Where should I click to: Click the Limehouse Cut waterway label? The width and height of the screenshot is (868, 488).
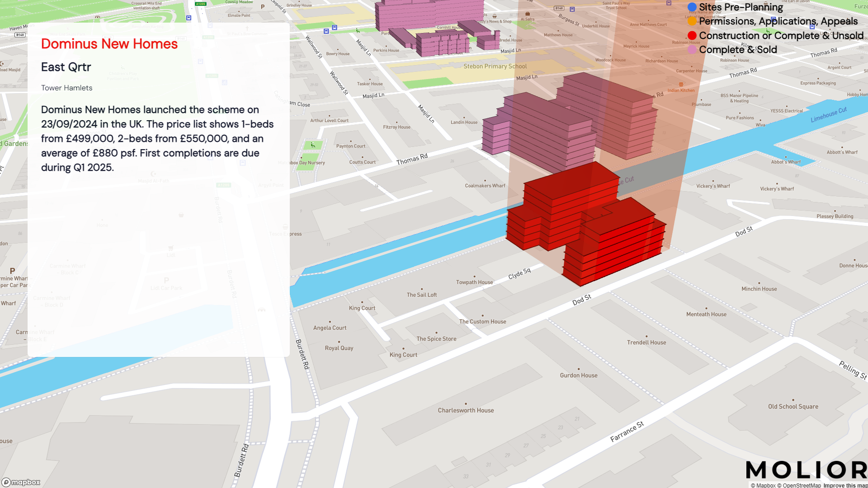[829, 115]
